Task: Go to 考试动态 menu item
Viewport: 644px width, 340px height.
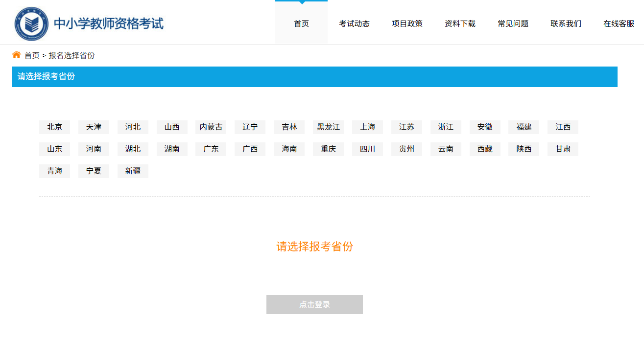Action: pyautogui.click(x=354, y=23)
